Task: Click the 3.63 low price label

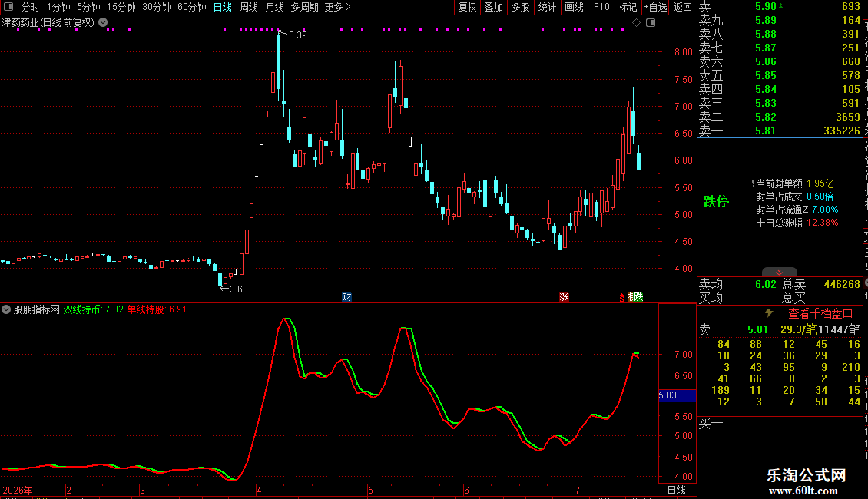Action: click(x=239, y=289)
